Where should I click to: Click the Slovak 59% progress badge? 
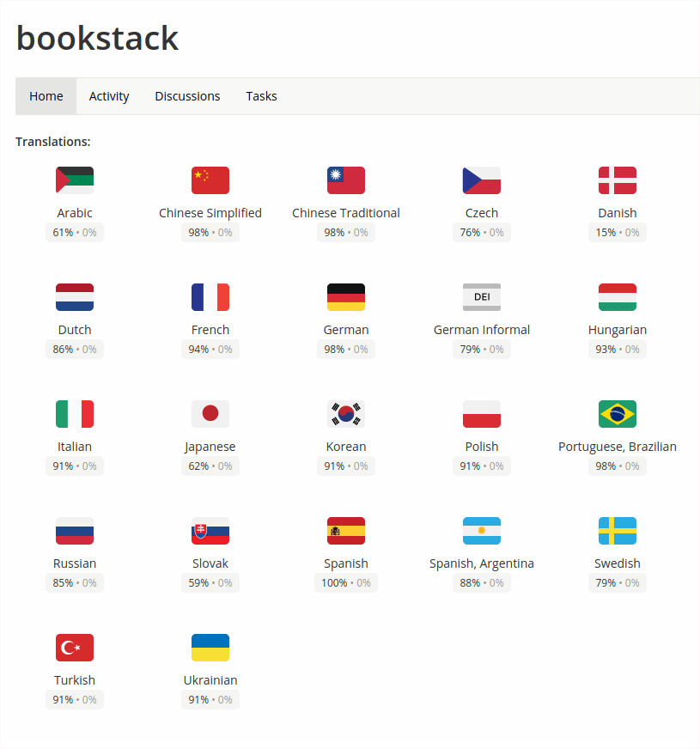pyautogui.click(x=210, y=582)
